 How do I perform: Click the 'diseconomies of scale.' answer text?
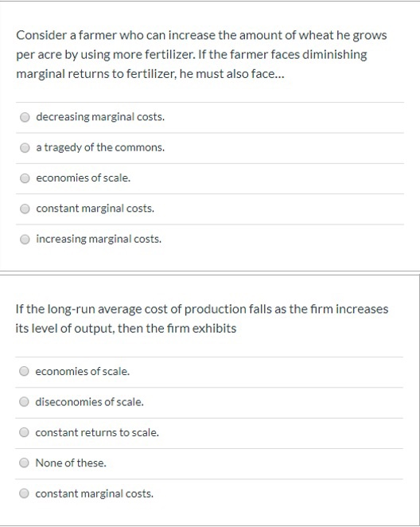89,402
